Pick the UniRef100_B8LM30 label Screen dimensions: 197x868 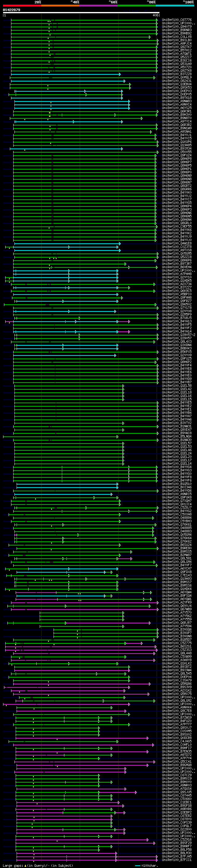177,853
